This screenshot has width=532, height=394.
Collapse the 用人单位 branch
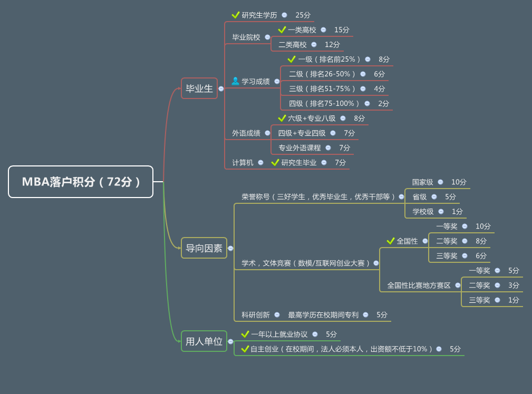231,341
